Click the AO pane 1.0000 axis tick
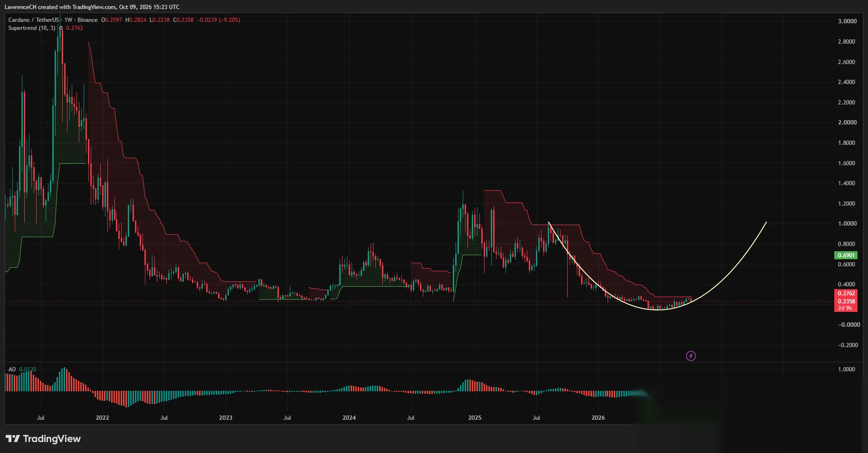The height and width of the screenshot is (453, 868). [x=847, y=369]
